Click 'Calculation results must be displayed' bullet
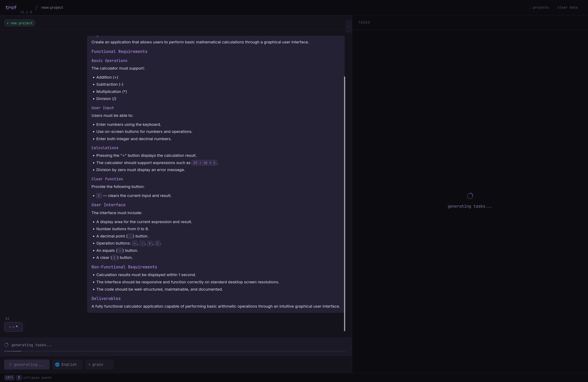 pos(146,275)
